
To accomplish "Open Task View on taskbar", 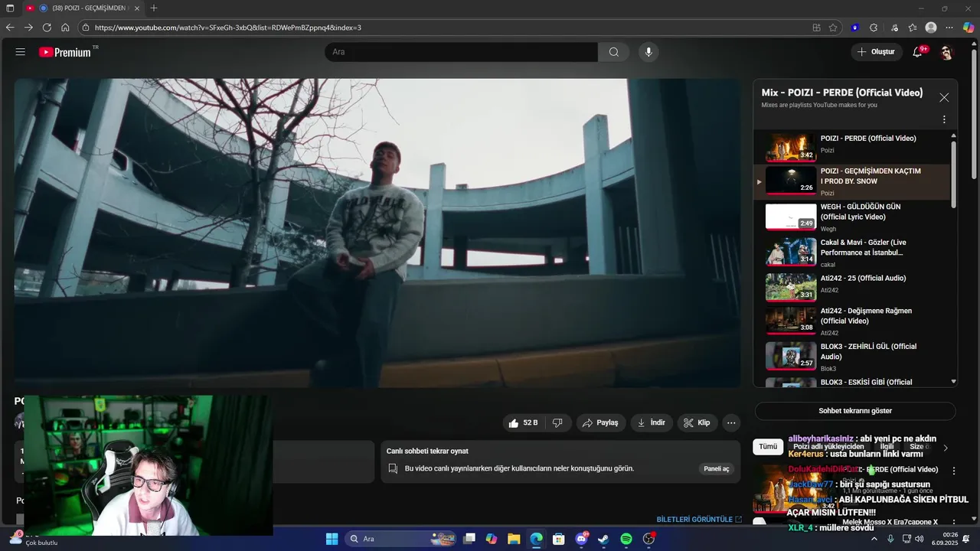I will tap(469, 539).
